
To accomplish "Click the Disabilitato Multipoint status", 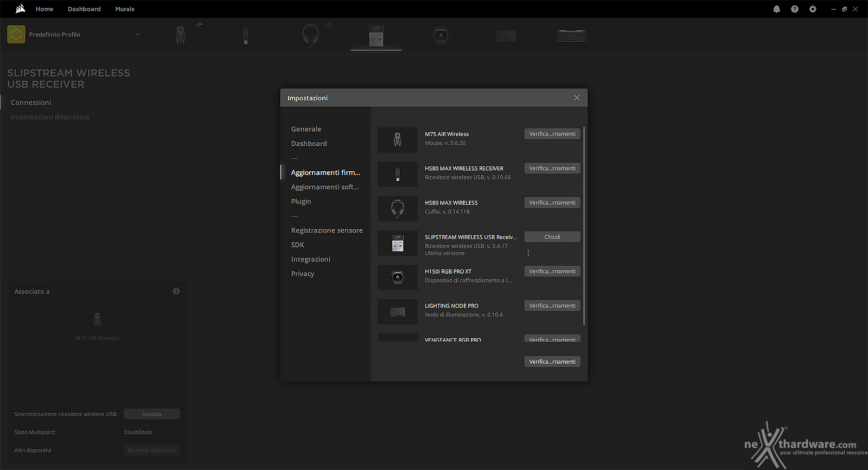I will click(138, 432).
